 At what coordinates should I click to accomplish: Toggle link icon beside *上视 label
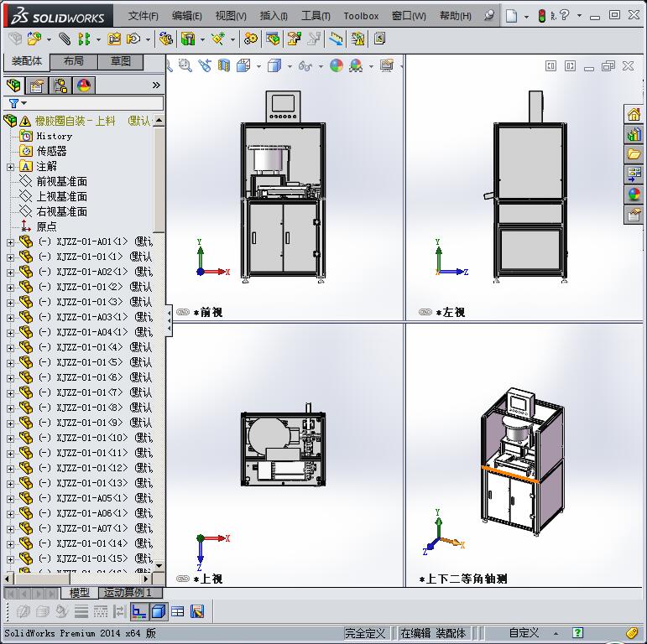pyautogui.click(x=183, y=579)
